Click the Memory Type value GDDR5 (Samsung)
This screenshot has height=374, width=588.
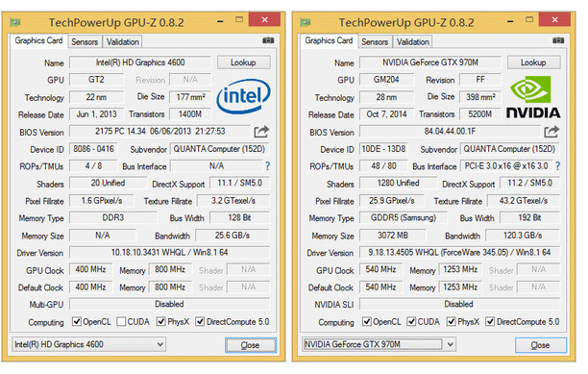[x=404, y=217]
